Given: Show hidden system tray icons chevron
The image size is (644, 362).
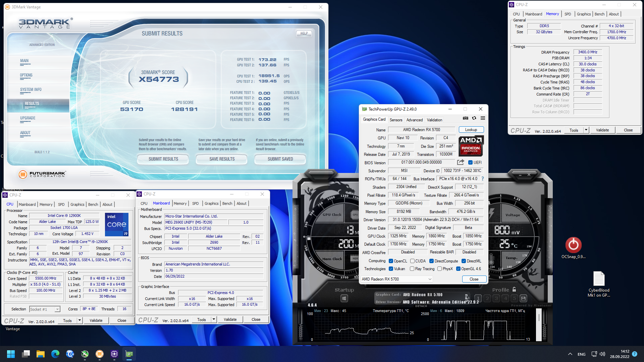Looking at the screenshot, I should [570, 354].
